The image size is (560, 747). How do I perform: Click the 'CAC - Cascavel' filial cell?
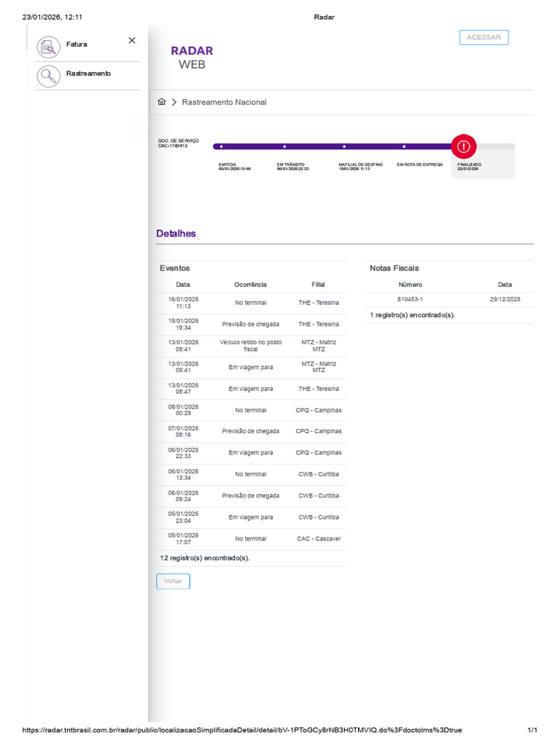click(319, 539)
